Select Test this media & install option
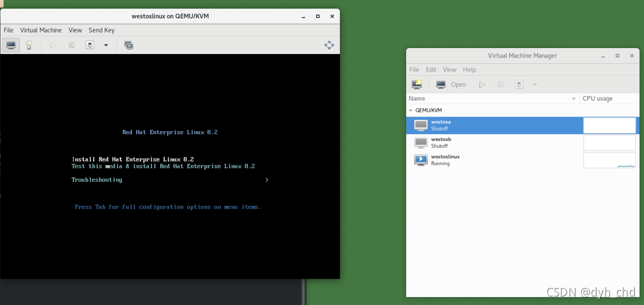Image resolution: width=644 pixels, height=305 pixels. [x=164, y=166]
